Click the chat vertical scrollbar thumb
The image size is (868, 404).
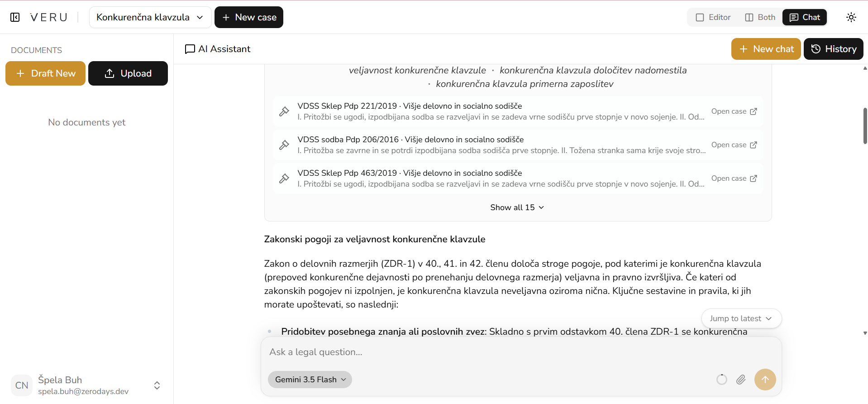[865, 126]
